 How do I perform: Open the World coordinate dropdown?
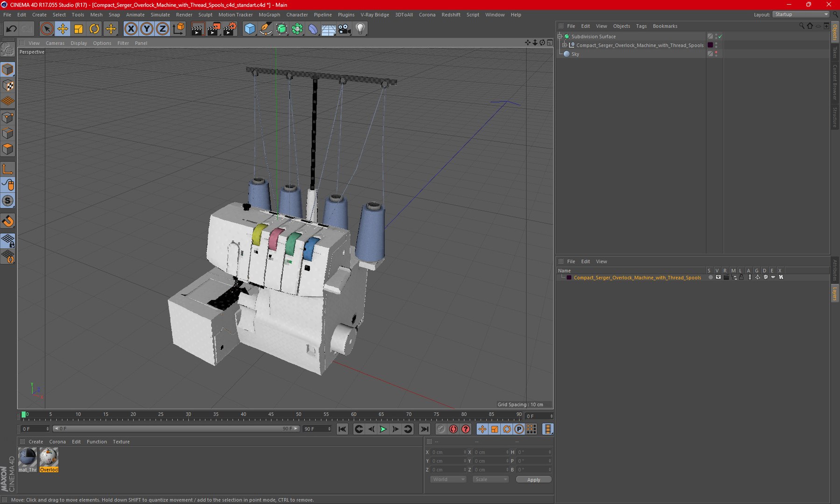[448, 479]
